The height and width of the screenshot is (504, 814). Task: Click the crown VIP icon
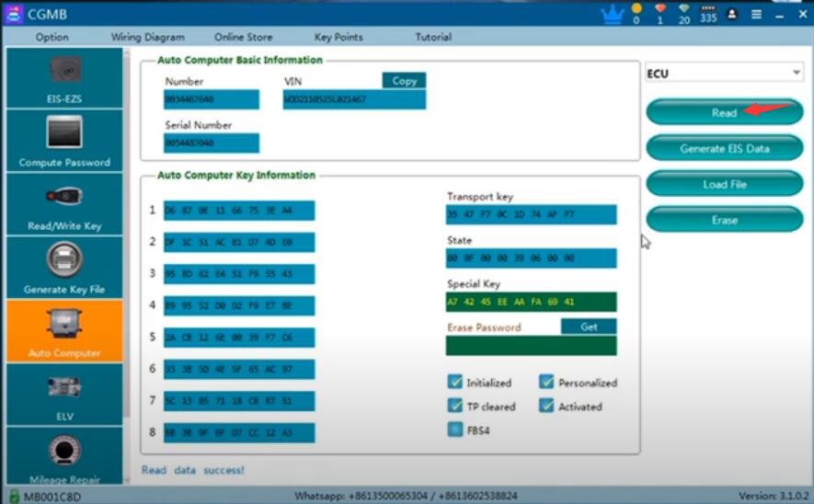tap(611, 14)
